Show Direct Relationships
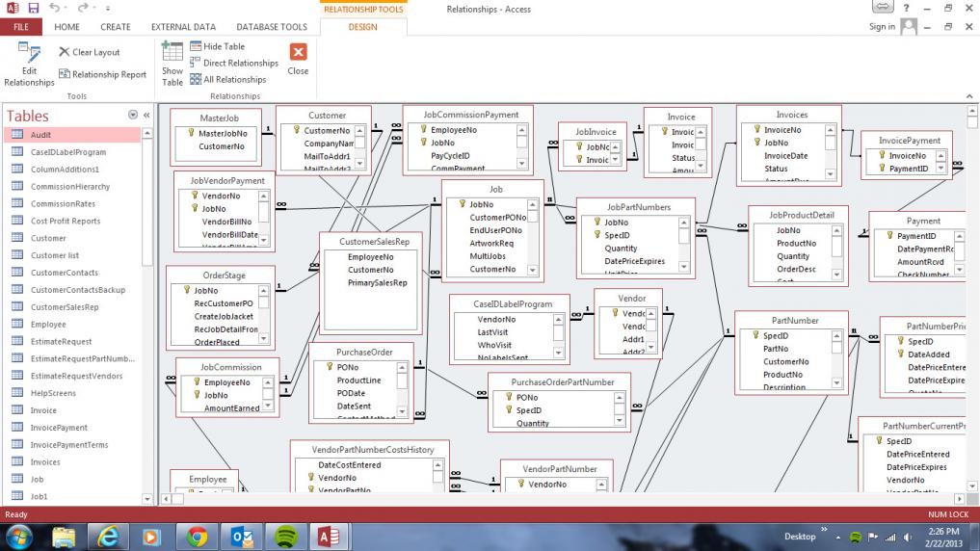 pos(234,64)
